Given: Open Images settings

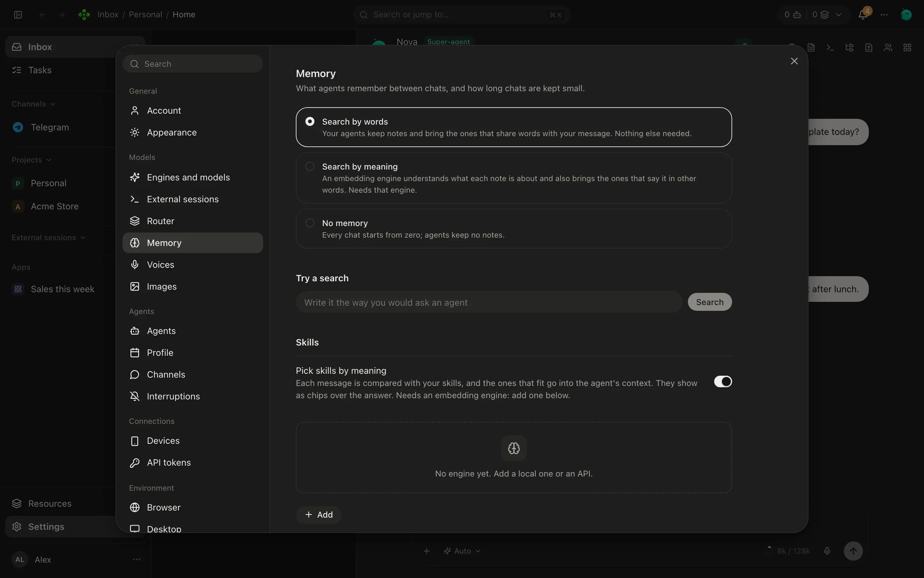Looking at the screenshot, I should point(193,286).
